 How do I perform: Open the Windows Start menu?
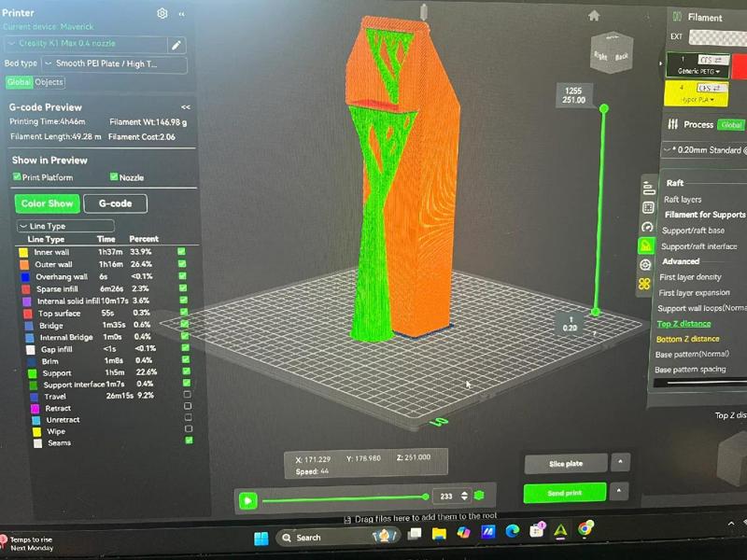pyautogui.click(x=261, y=539)
